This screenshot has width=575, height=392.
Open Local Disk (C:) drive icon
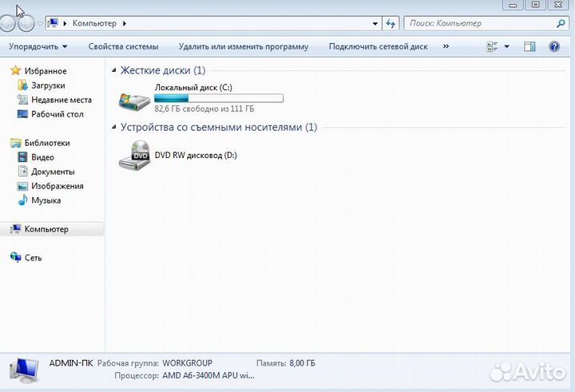point(133,99)
